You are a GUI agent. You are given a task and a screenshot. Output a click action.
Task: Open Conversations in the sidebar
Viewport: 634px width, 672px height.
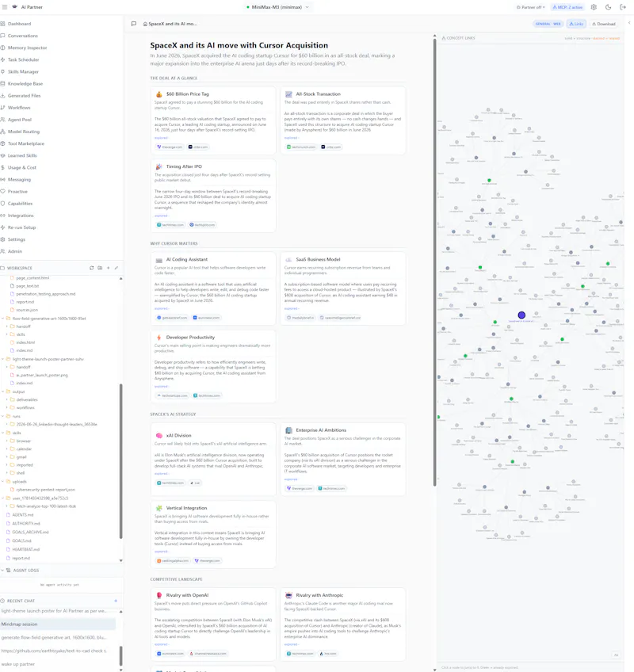pyautogui.click(x=23, y=36)
